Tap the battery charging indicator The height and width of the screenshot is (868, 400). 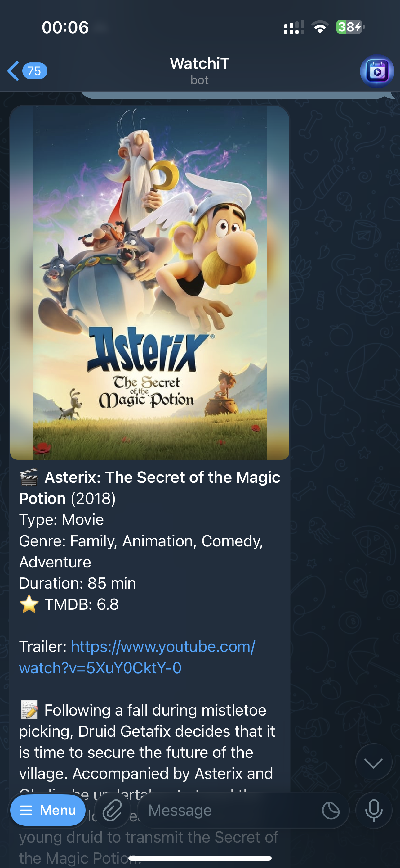point(350,27)
